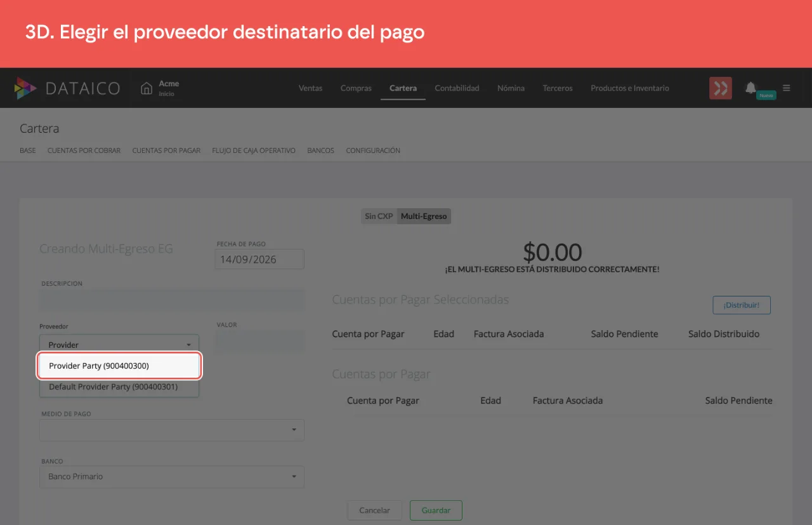Click the Dataico logo icon
The width and height of the screenshot is (812, 525).
click(x=25, y=88)
